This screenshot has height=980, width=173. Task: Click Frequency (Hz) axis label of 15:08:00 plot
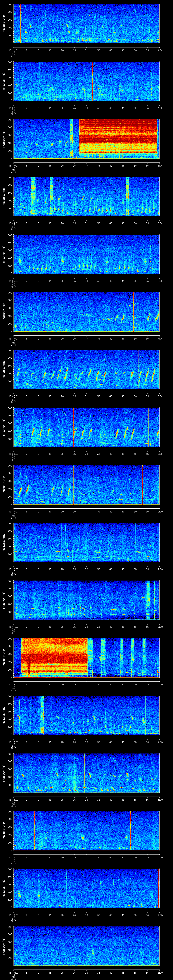click(4, 427)
